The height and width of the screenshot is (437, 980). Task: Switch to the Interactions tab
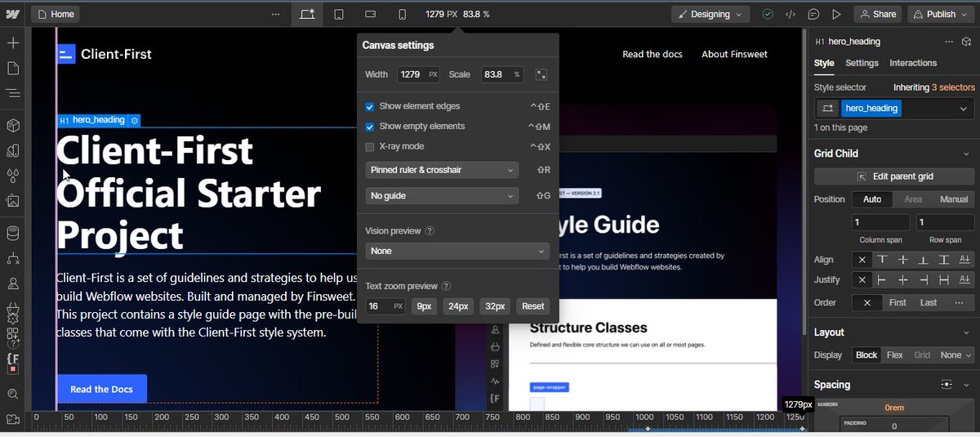[x=913, y=63]
